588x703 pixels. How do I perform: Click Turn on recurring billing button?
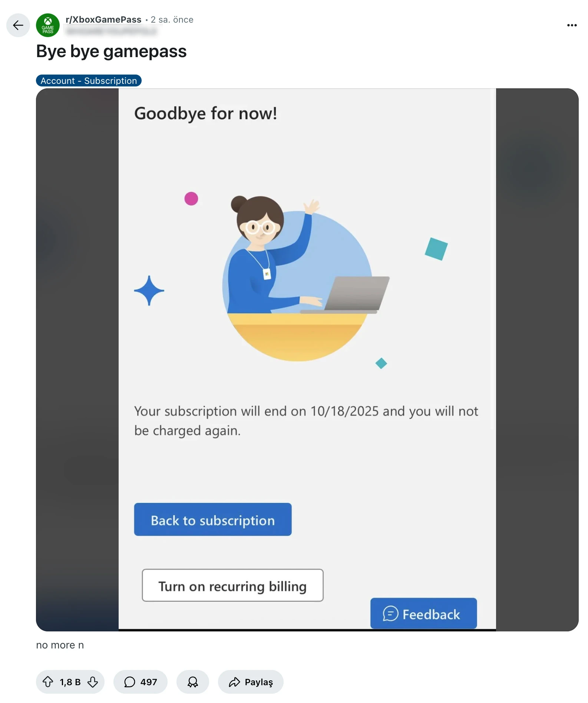(233, 585)
